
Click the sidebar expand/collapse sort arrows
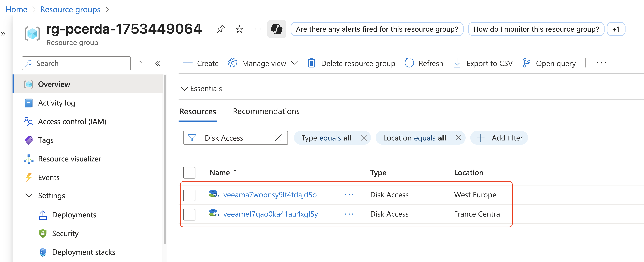point(140,63)
